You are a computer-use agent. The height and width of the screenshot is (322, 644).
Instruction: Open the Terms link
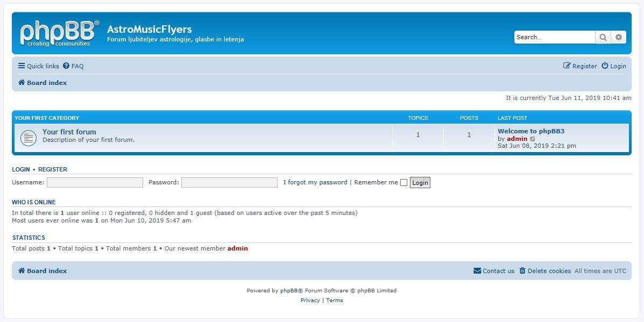[x=334, y=300]
